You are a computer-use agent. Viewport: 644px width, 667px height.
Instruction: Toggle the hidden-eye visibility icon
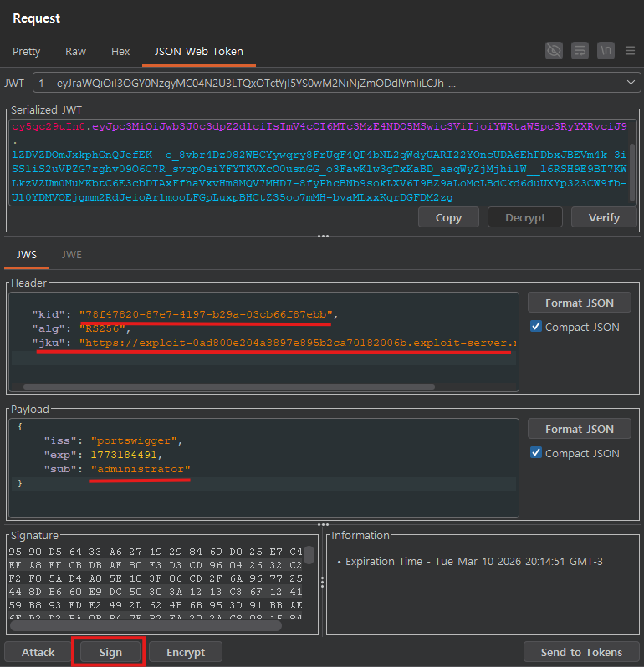click(x=554, y=51)
